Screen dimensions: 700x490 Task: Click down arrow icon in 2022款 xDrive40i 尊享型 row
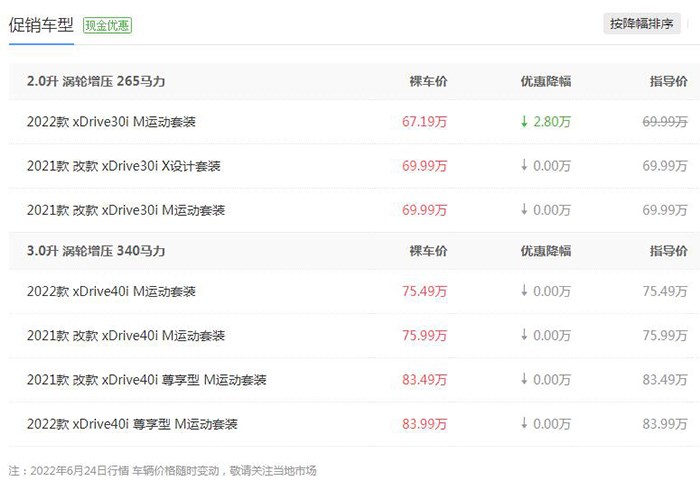pyautogui.click(x=524, y=423)
